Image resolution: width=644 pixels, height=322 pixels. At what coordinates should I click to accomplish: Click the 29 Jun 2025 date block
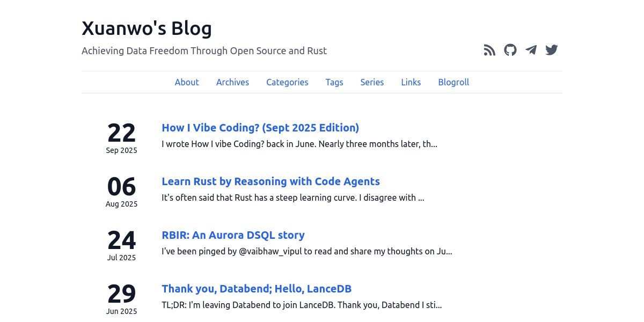tap(121, 299)
